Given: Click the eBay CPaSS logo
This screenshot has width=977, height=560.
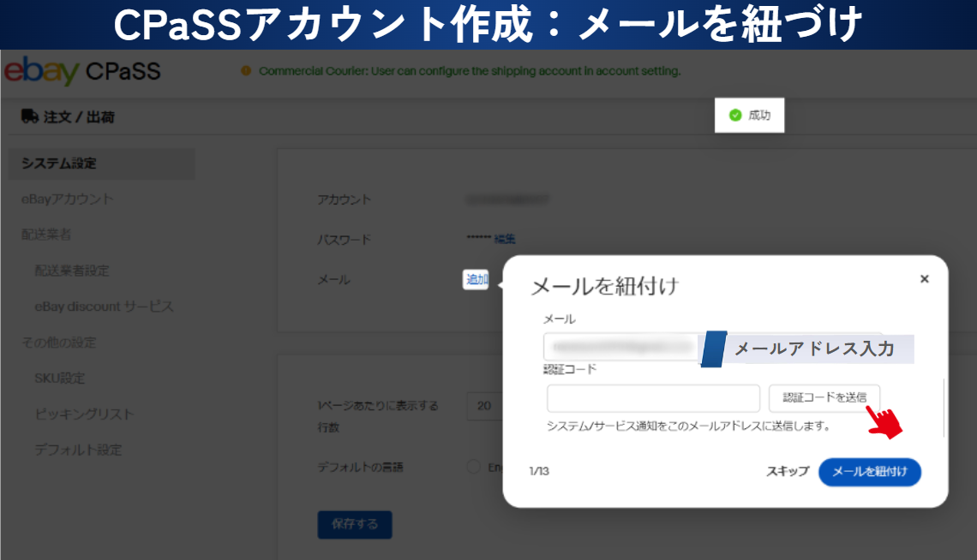Looking at the screenshot, I should (82, 72).
